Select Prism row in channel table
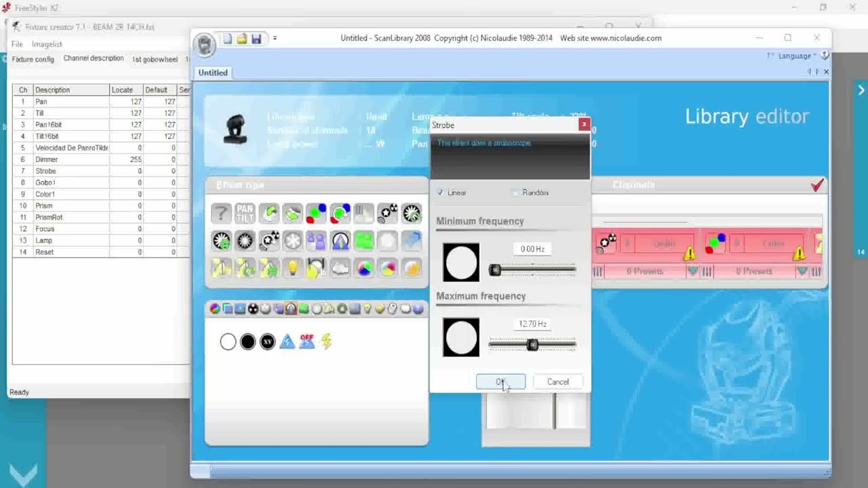 (x=100, y=205)
